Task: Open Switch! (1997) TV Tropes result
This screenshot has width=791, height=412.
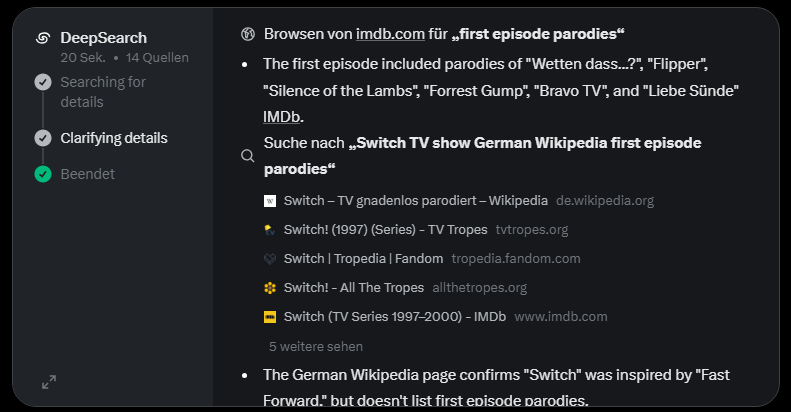Action: 385,229
